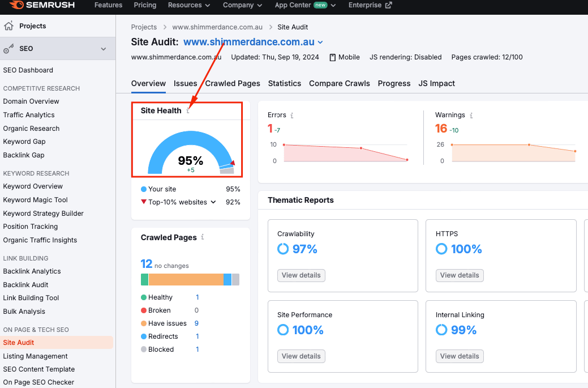Collapse the SEO sidebar section
The image size is (588, 388).
[x=104, y=49]
